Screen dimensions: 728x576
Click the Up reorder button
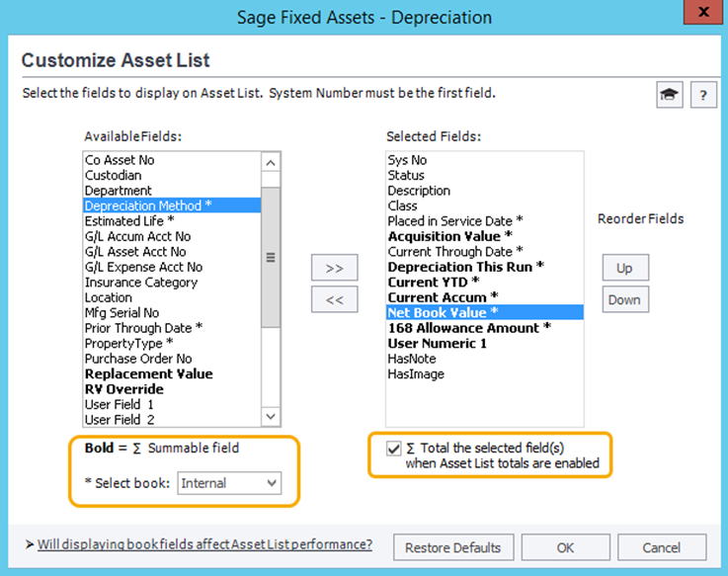(x=624, y=268)
